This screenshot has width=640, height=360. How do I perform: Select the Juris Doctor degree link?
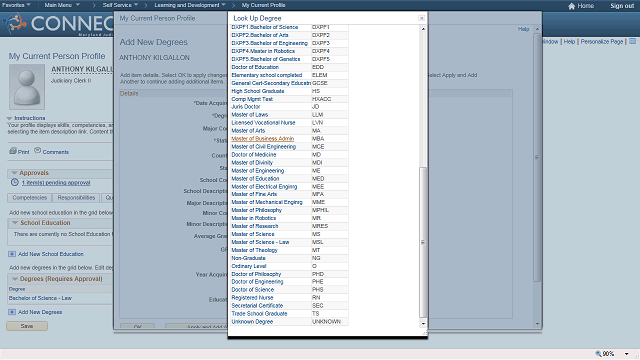coord(246,107)
